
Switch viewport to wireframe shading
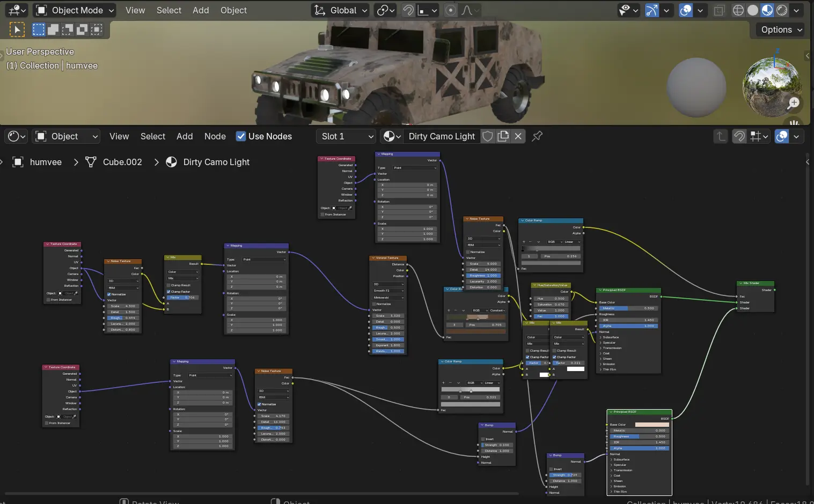coord(738,10)
